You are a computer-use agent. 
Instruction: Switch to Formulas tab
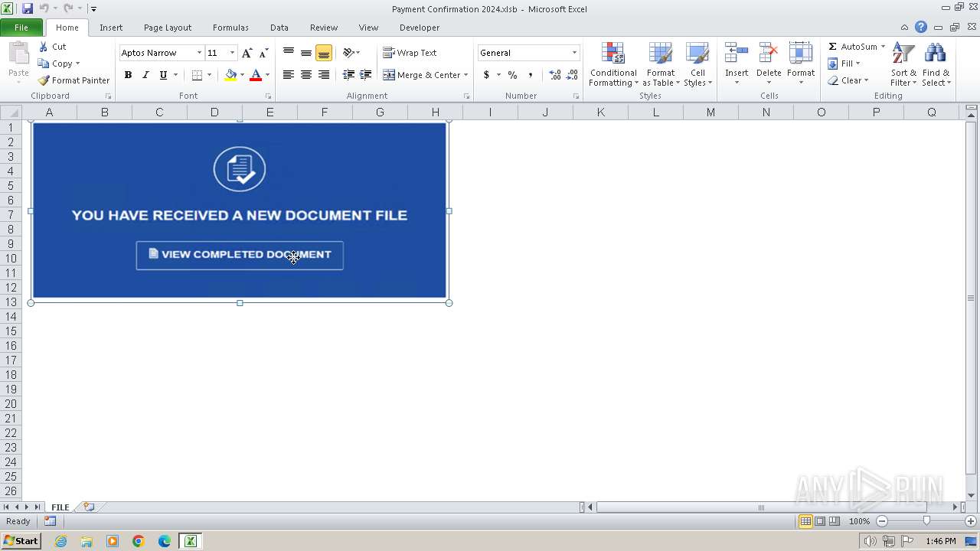tap(230, 28)
